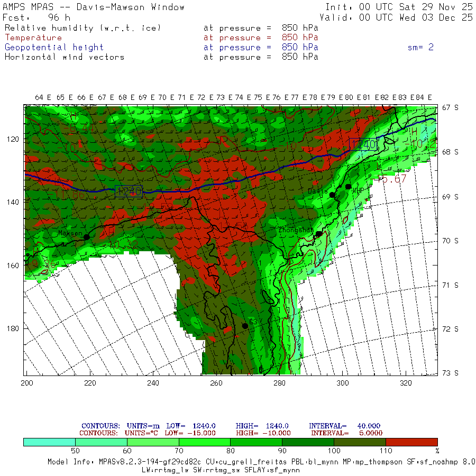Click the 1240 contour label north of Davis

(363, 144)
